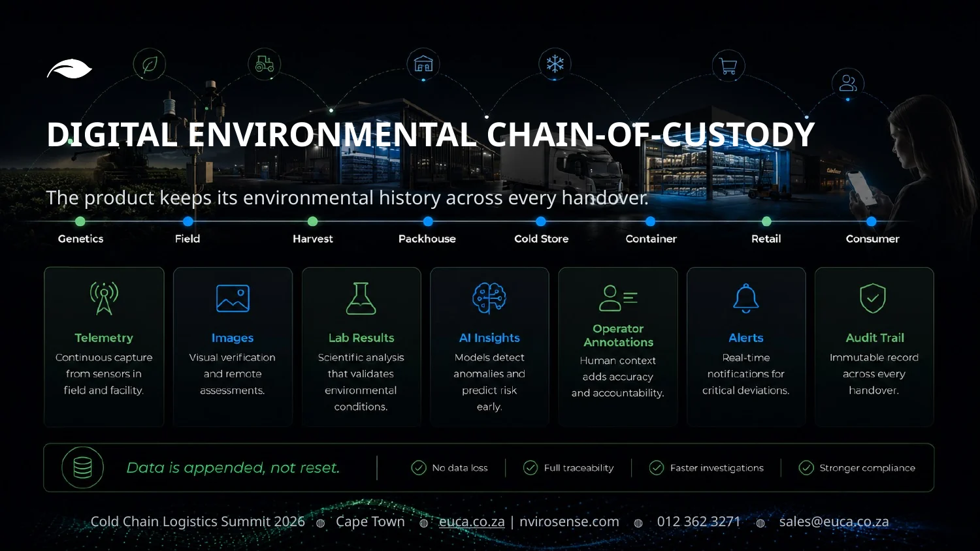
Task: Click the Packhouse stage label
Action: coord(427,239)
